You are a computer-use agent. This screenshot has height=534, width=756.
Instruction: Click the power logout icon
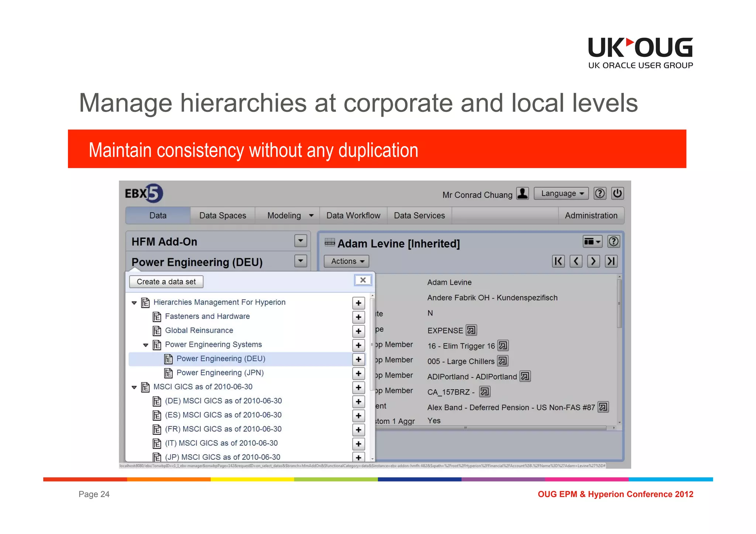tap(618, 193)
